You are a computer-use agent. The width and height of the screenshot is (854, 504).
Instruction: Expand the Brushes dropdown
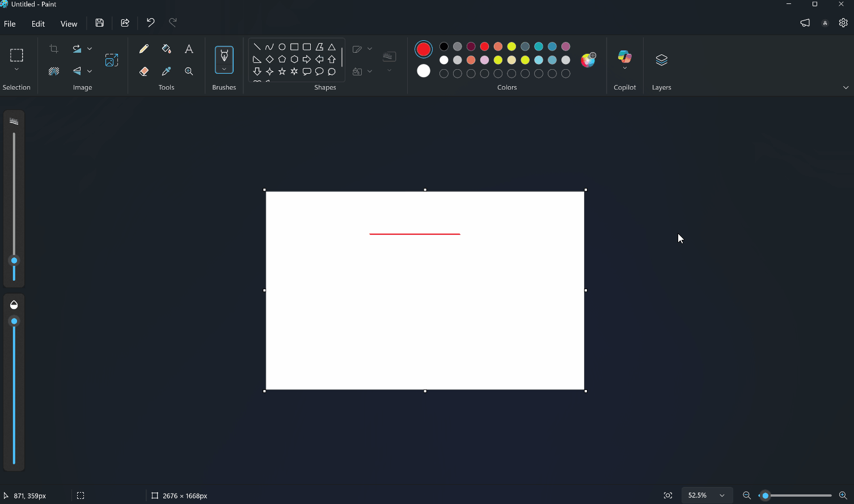[x=224, y=69]
